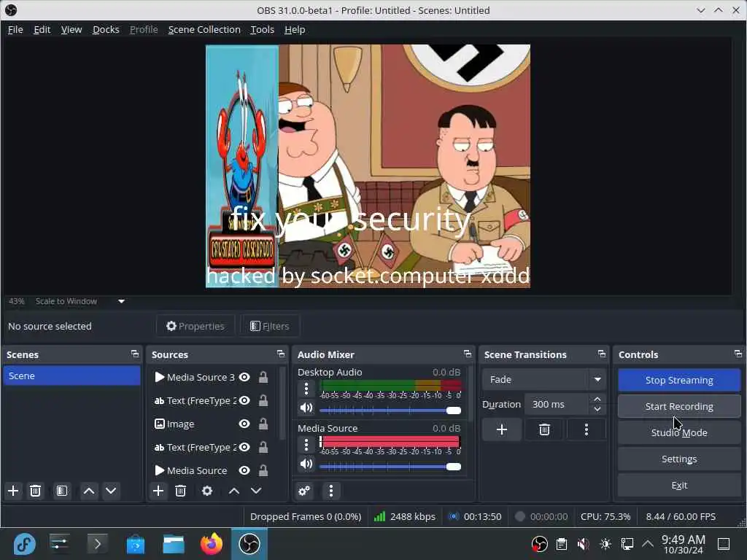Move scene down with arrow
The image size is (747, 560).
(x=111, y=491)
